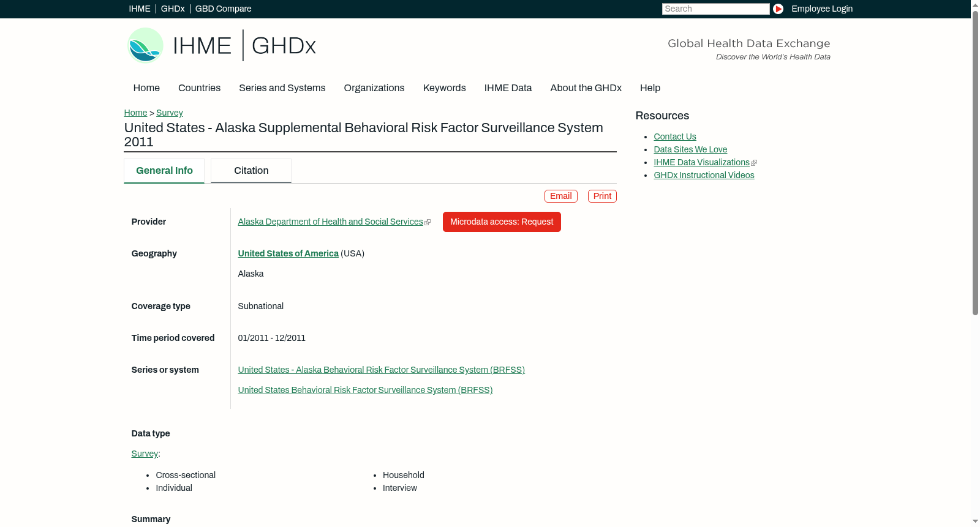
Task: Click the Print button
Action: (602, 196)
